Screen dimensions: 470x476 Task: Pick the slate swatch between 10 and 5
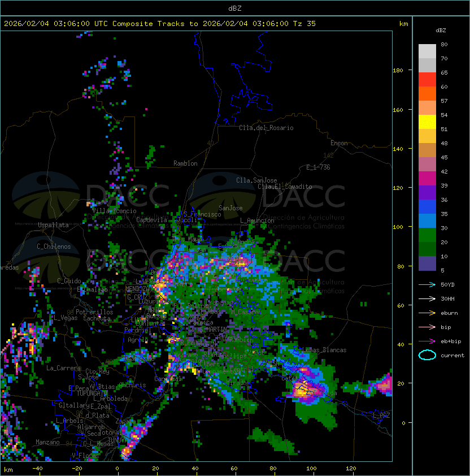coord(427,263)
